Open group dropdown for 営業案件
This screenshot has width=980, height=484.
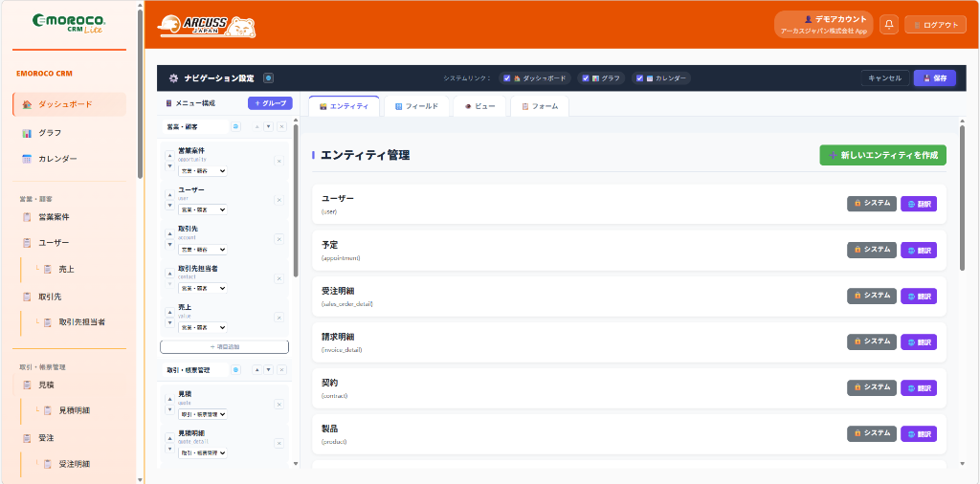tap(203, 171)
